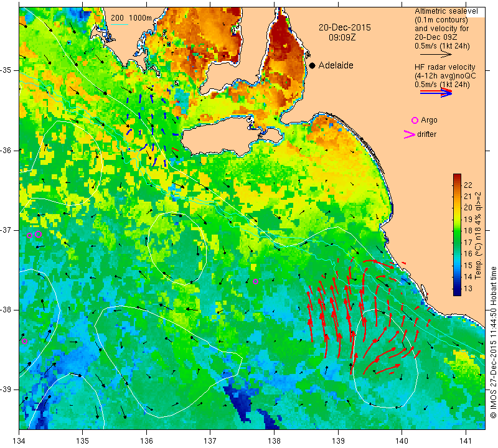Click the magenta drifter arrowhead legend symbol
The height and width of the screenshot is (448, 498).
pyautogui.click(x=410, y=134)
